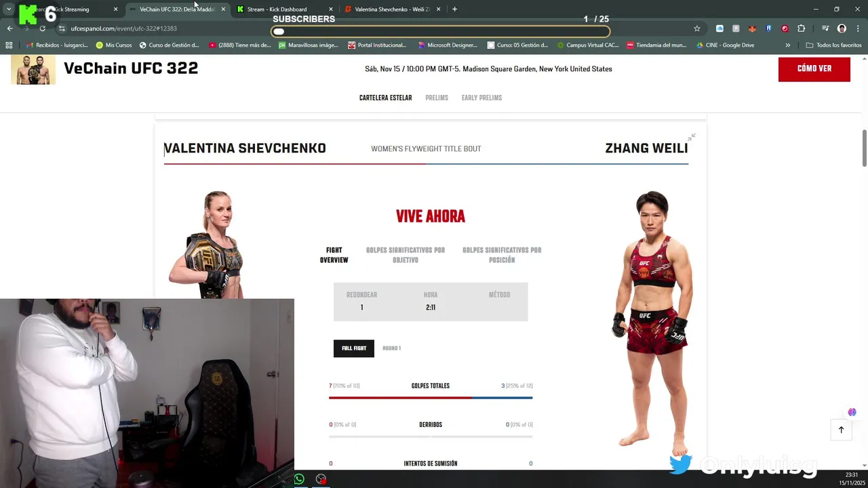
Task: Select the Cartelera Estelar tab
Action: coord(385,98)
